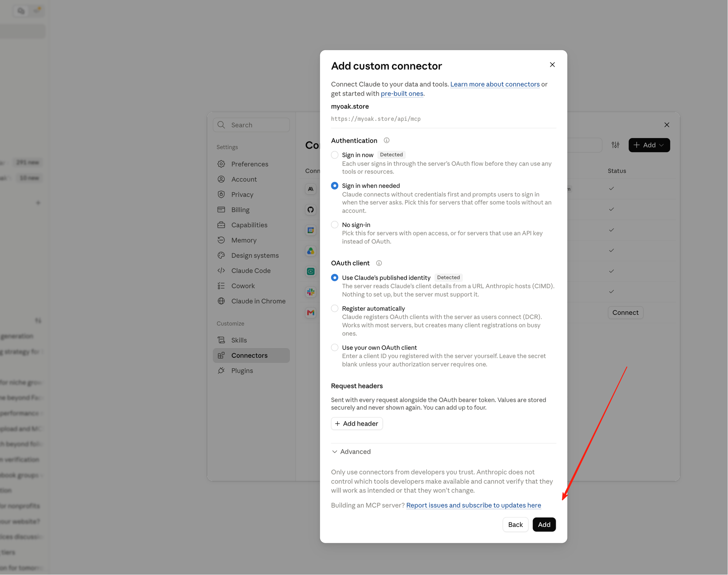Screen dimensions: 728x575
Task: Open Skills under Customize
Action: pos(251,340)
